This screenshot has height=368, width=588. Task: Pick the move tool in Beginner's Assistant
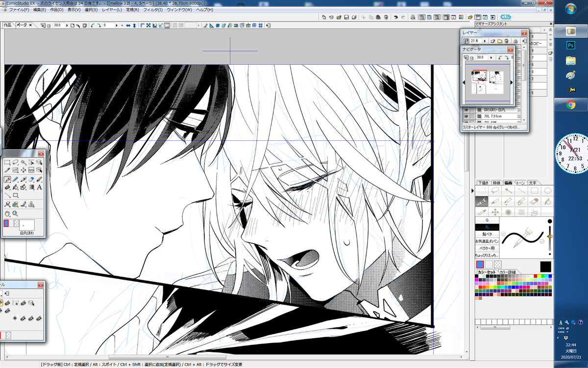click(x=495, y=212)
